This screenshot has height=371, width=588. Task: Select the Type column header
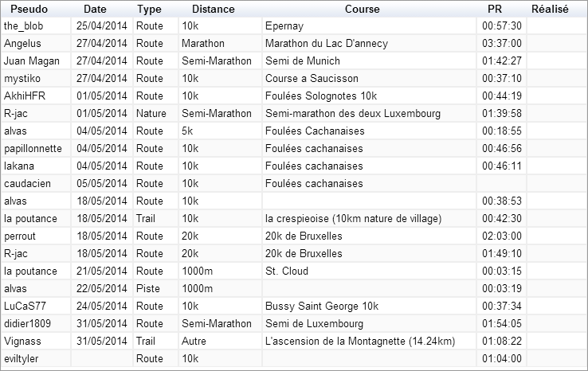coord(149,9)
